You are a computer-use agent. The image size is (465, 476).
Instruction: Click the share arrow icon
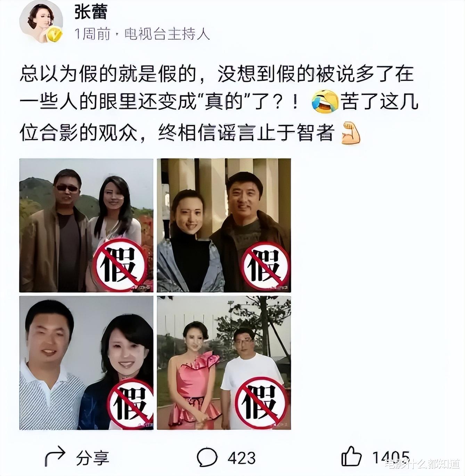point(55,456)
